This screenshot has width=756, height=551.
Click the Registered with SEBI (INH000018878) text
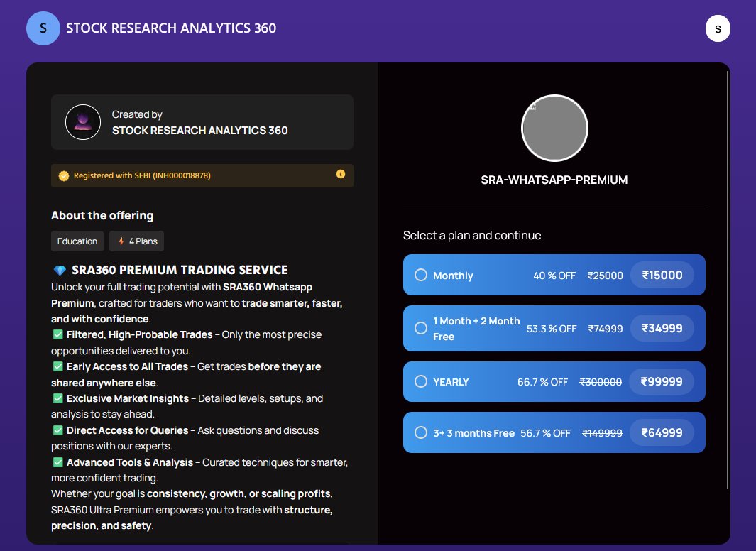pyautogui.click(x=142, y=175)
